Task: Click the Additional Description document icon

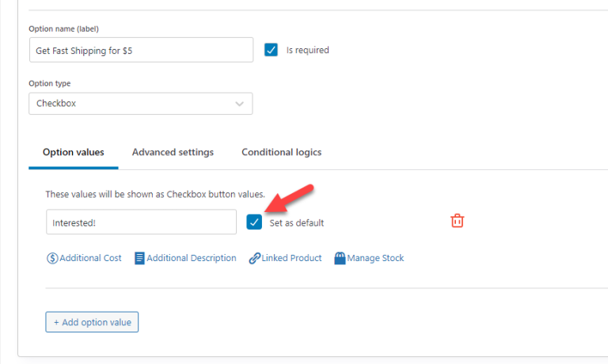Action: [x=139, y=258]
